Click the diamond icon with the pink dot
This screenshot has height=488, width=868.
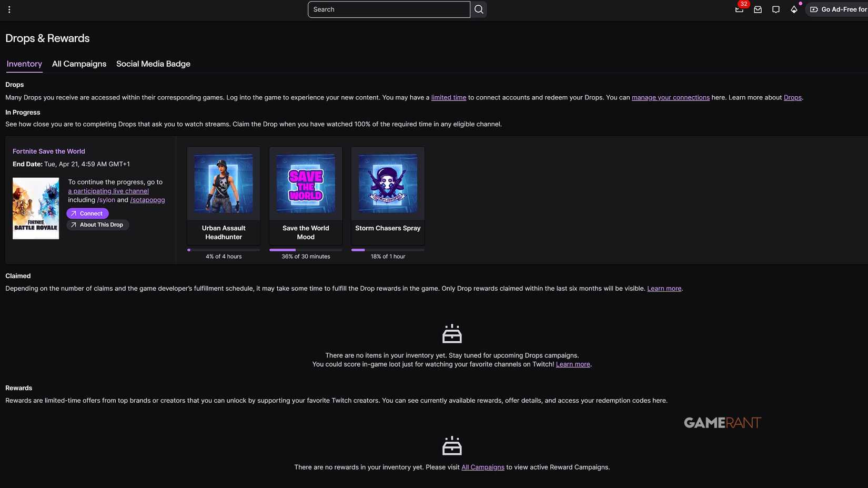tap(794, 9)
